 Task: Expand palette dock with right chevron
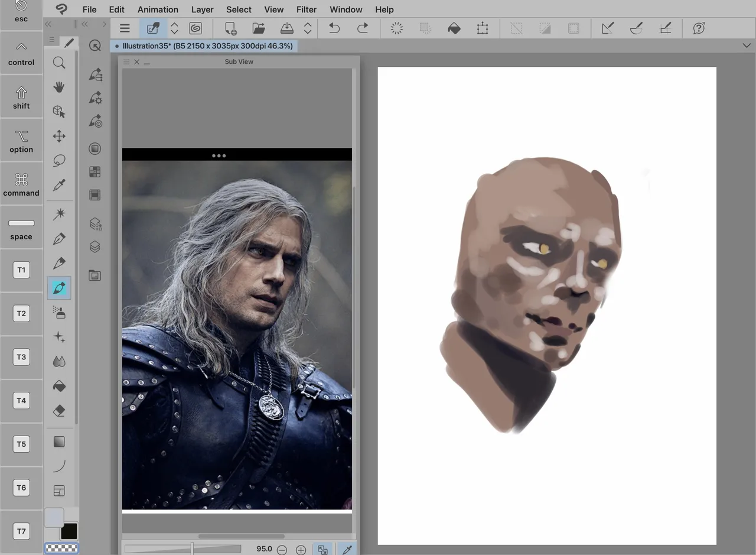[105, 24]
